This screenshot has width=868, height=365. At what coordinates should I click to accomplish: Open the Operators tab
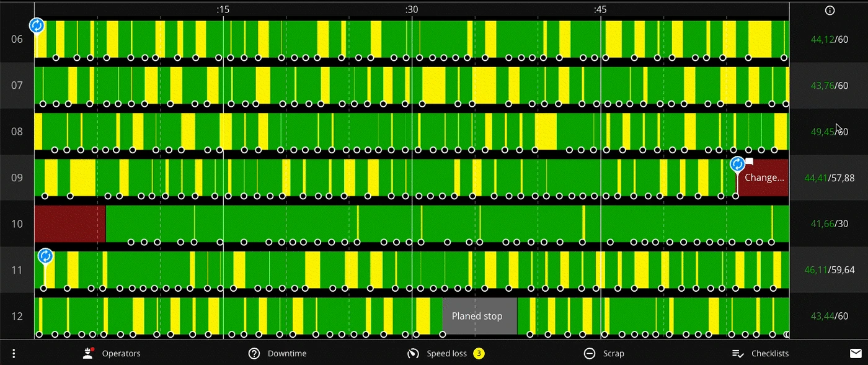point(112,353)
